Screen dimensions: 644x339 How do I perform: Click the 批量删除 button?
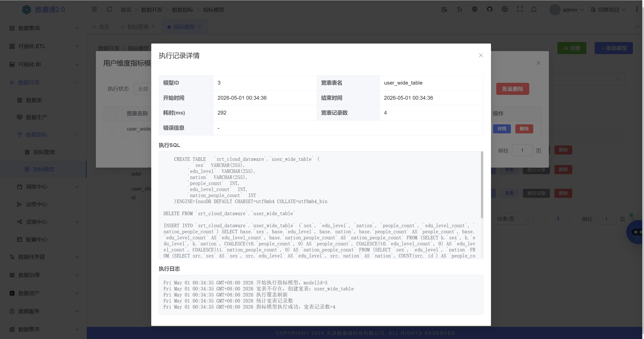pyautogui.click(x=513, y=89)
